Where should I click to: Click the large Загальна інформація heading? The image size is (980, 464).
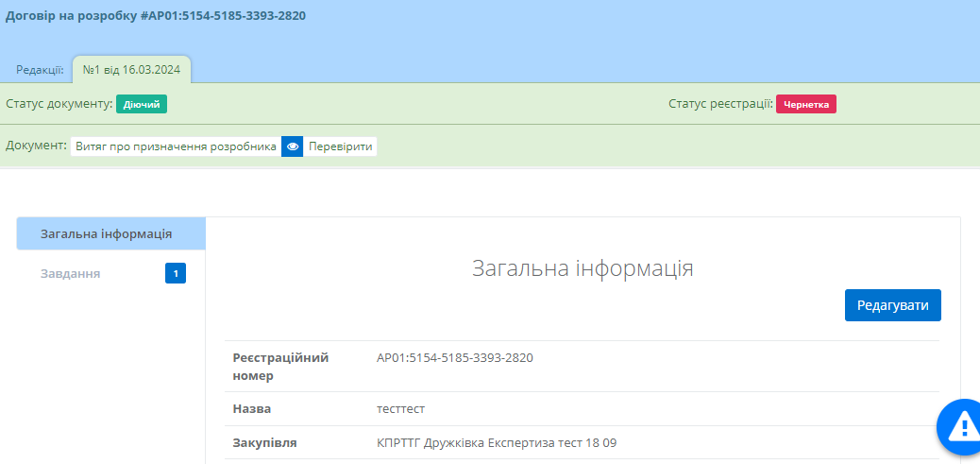pyautogui.click(x=583, y=268)
